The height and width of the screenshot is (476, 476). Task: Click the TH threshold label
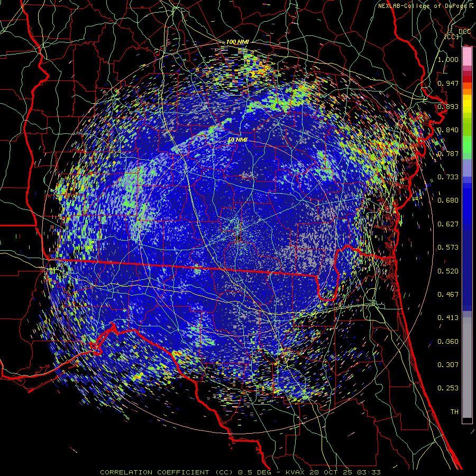tap(454, 412)
